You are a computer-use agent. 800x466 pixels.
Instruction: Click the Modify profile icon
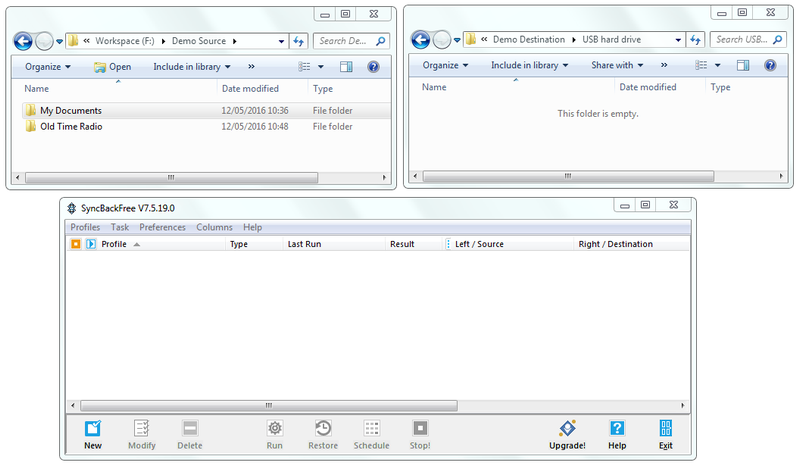141,428
